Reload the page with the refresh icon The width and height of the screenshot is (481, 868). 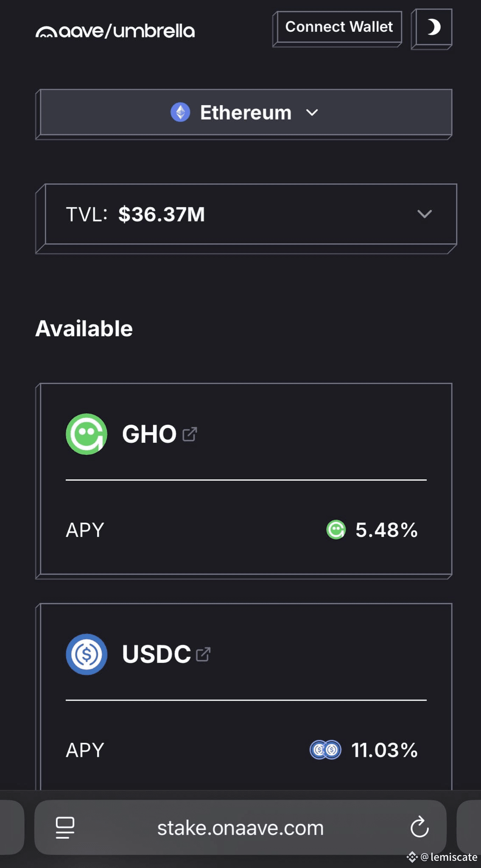(x=419, y=827)
